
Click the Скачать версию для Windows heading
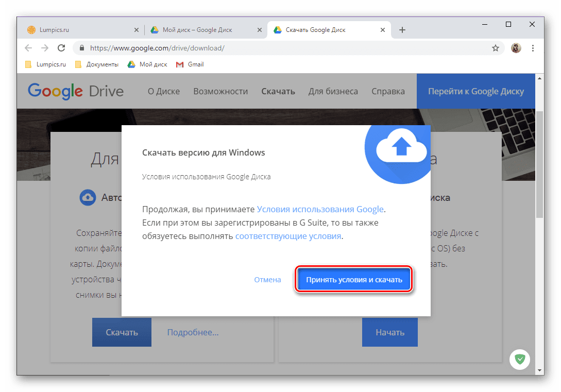(203, 152)
